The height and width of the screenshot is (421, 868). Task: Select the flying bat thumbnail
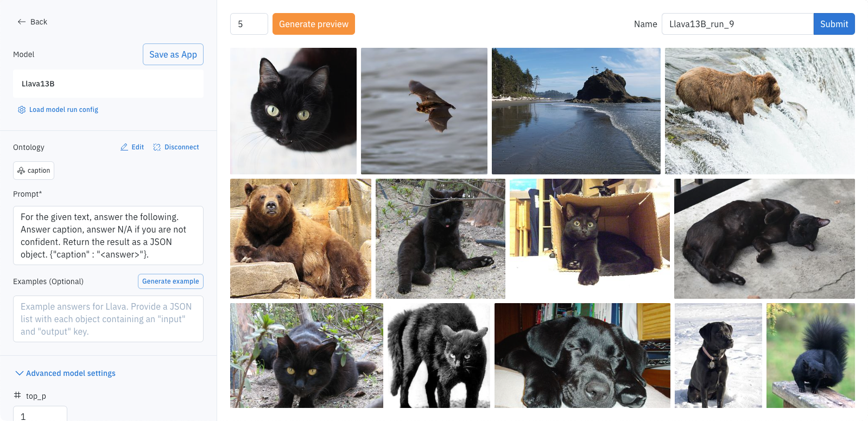coord(424,111)
